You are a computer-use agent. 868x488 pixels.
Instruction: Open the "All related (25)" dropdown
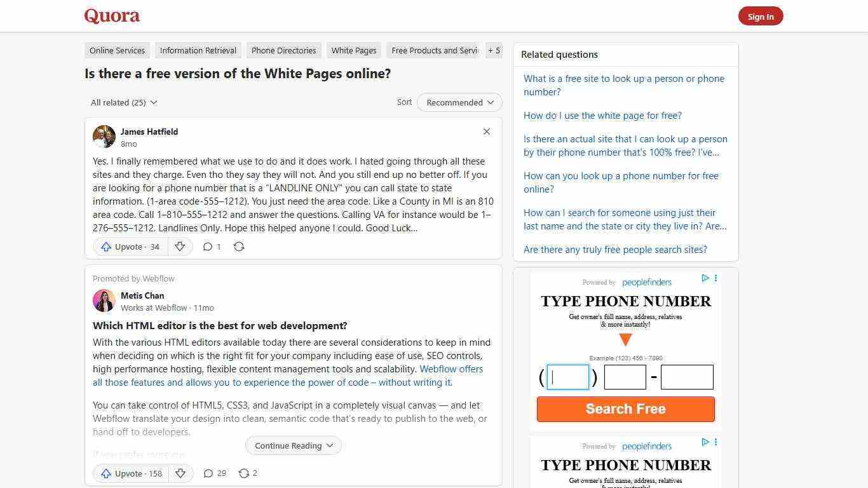click(x=123, y=102)
